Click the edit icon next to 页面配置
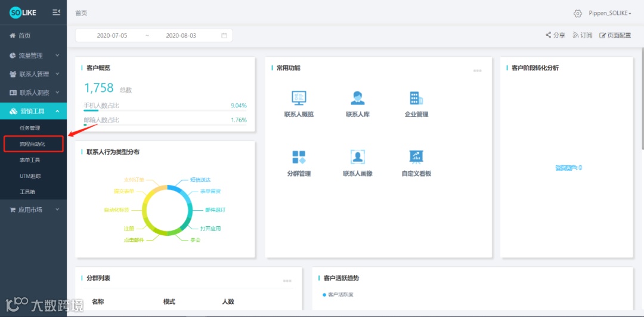The image size is (644, 317). (x=602, y=35)
